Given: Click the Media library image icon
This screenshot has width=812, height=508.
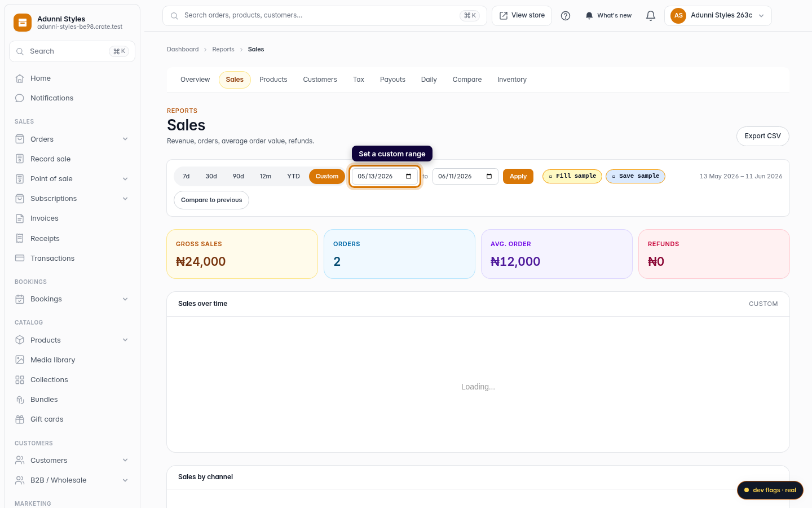Looking at the screenshot, I should pos(20,360).
